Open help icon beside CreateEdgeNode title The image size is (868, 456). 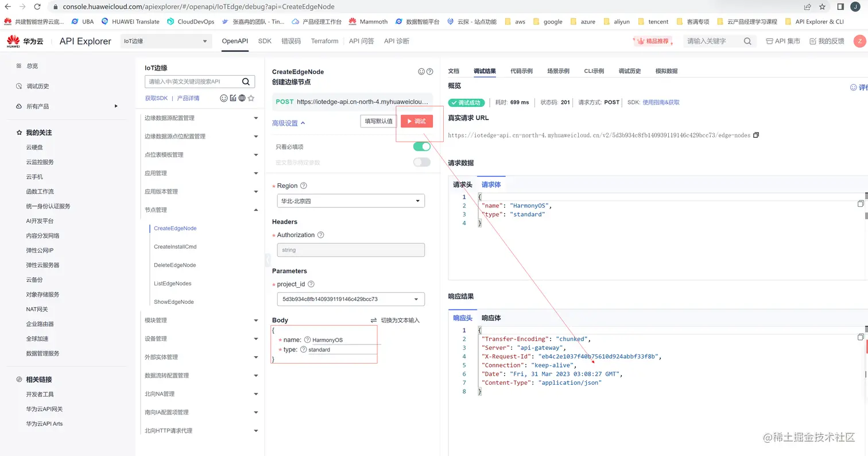point(430,72)
